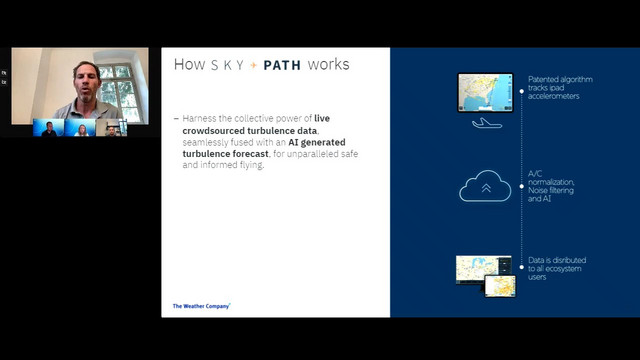Select the third participant thumbnail on right

coord(111,128)
